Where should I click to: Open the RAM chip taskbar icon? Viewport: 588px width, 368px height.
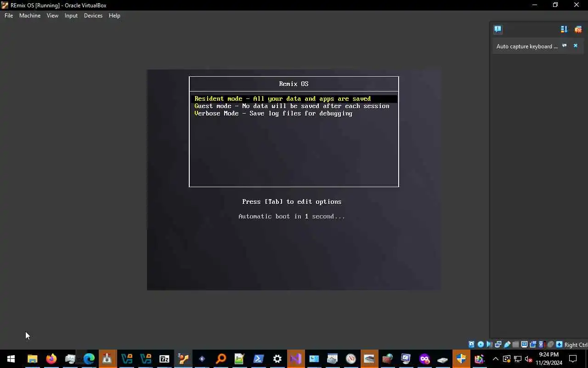(x=369, y=359)
